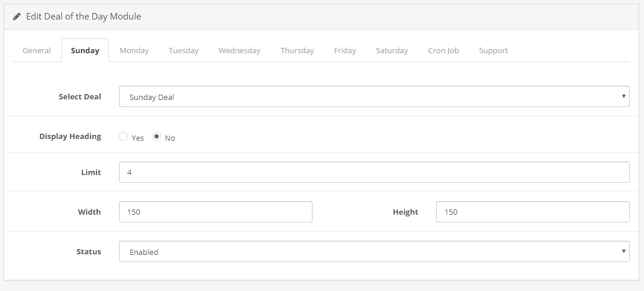Open the Status dropdown showing Enabled

pyautogui.click(x=374, y=251)
